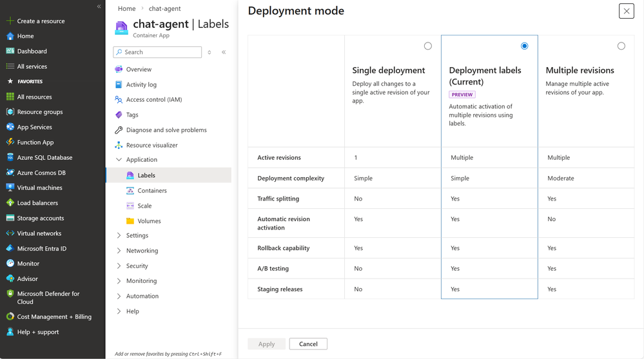Open the Scale menu item
This screenshot has width=644, height=359.
coord(144,206)
